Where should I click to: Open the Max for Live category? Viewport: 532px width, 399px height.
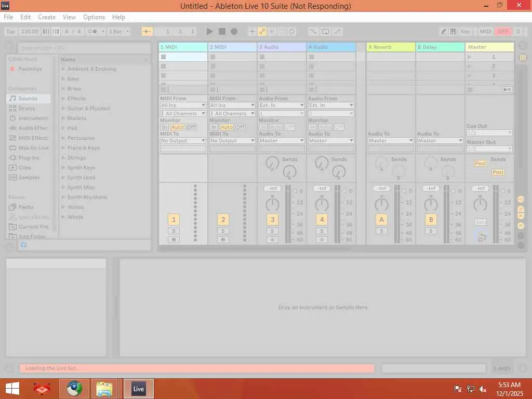[x=29, y=148]
